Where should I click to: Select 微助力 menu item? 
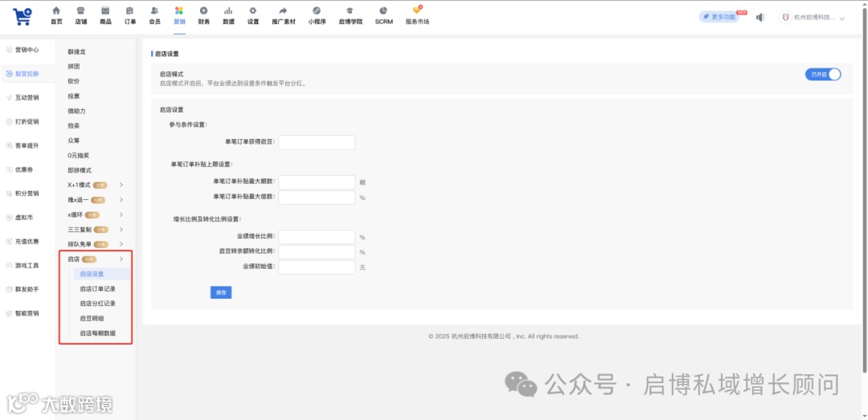tap(77, 112)
